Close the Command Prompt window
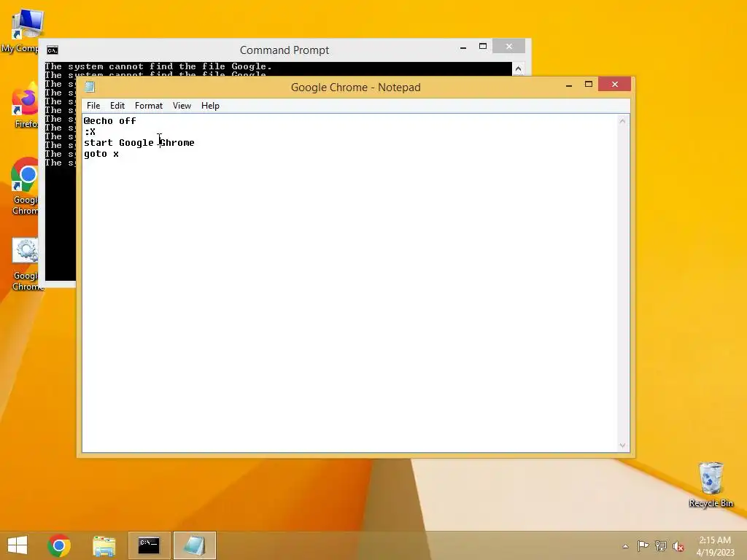Image resolution: width=747 pixels, height=560 pixels. (x=508, y=46)
